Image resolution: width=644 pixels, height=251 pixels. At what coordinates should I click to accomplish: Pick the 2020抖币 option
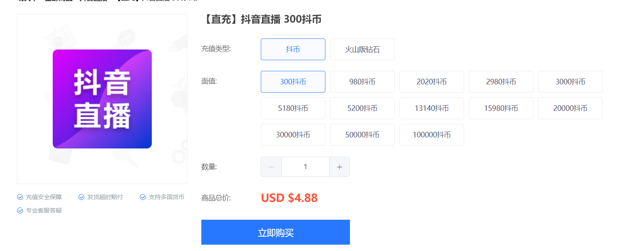(x=432, y=82)
